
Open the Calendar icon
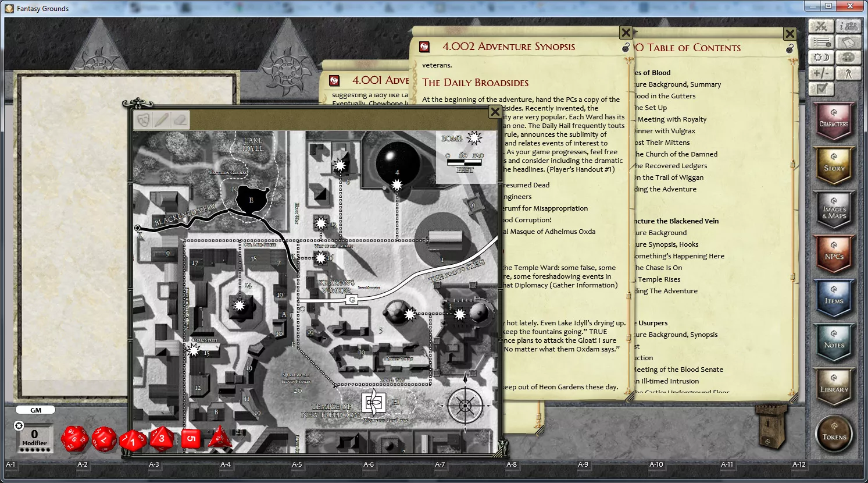tap(849, 42)
